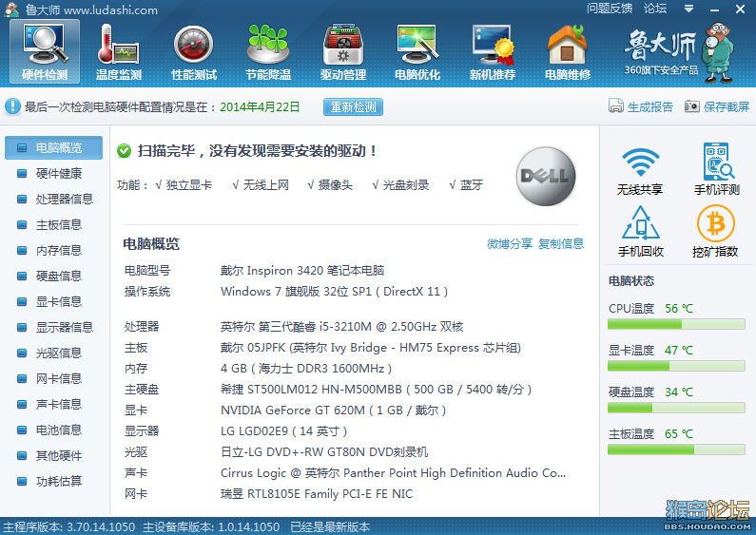Viewport: 756px width, 535px height.
Task: Click the 戴尔 Inspiron 3420 model text
Action: tap(302, 271)
